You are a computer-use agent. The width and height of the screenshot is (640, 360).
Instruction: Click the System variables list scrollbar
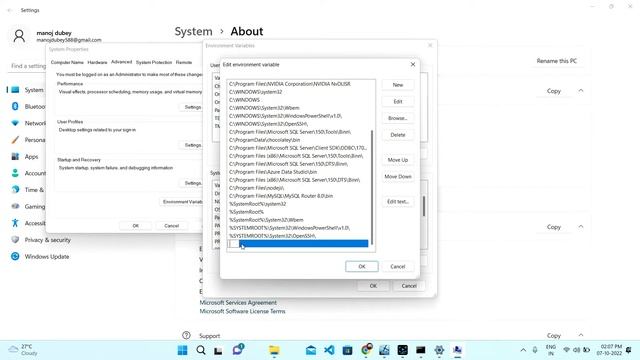(424, 206)
